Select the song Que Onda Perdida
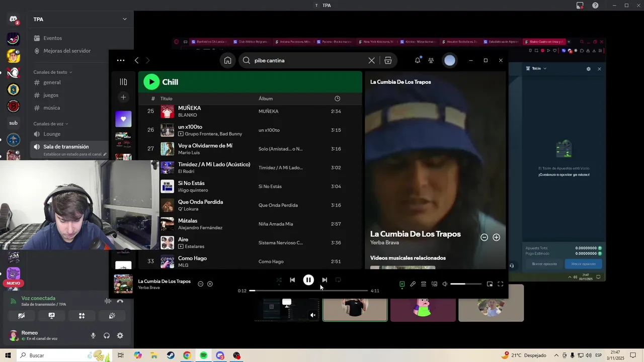 point(250,205)
